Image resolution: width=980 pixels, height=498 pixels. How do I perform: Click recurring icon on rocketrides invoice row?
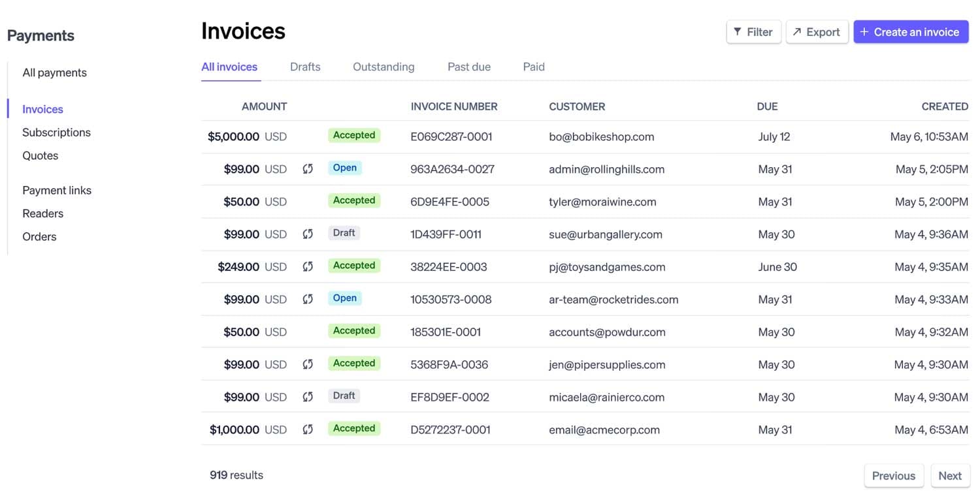click(308, 299)
